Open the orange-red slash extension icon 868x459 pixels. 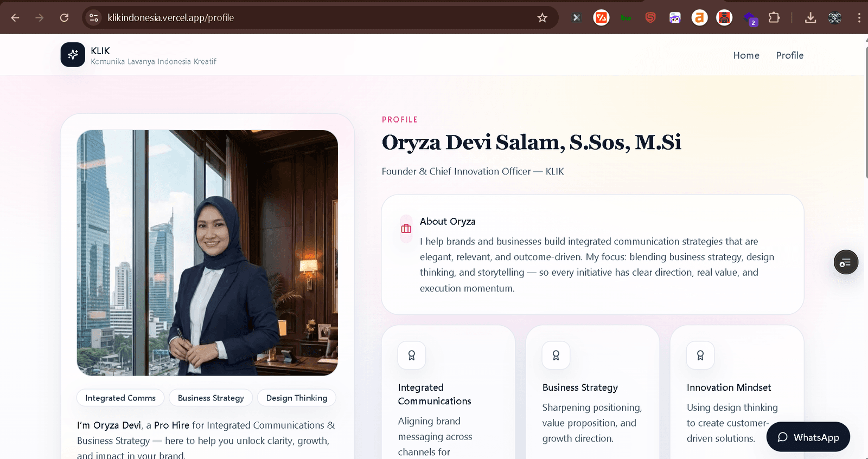click(601, 18)
